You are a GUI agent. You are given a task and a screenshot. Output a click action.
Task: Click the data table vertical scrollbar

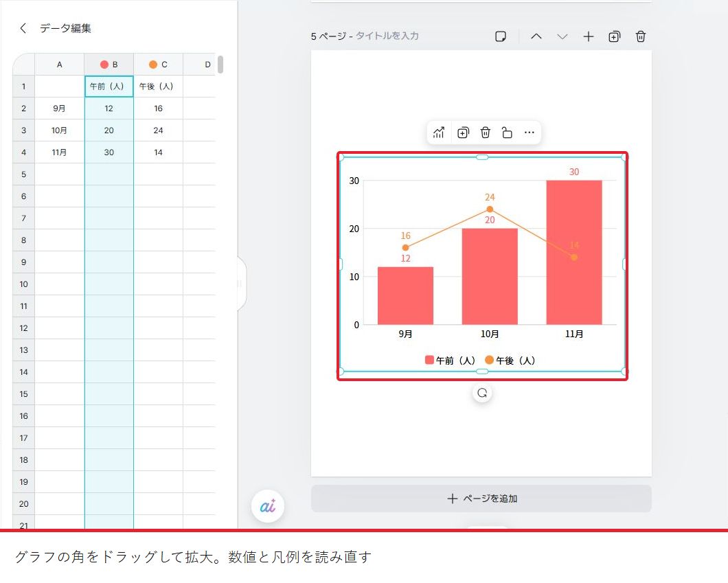(220, 65)
